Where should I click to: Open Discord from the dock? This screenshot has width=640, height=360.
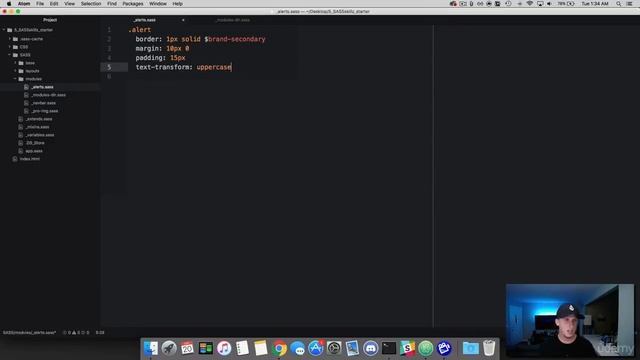point(371,348)
